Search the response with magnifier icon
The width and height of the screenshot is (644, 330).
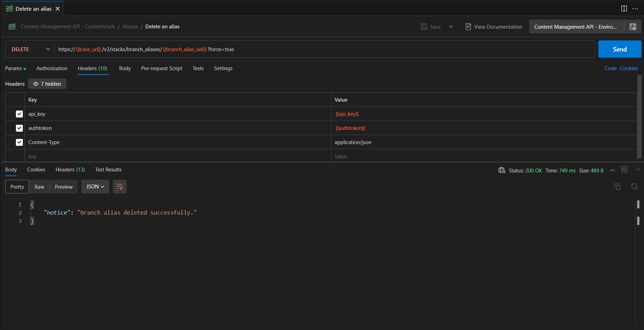[x=634, y=187]
